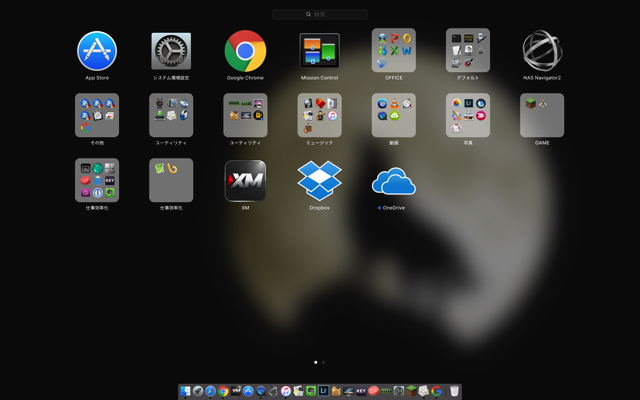Open iTunes from the Dock
The height and width of the screenshot is (400, 640).
[x=286, y=391]
